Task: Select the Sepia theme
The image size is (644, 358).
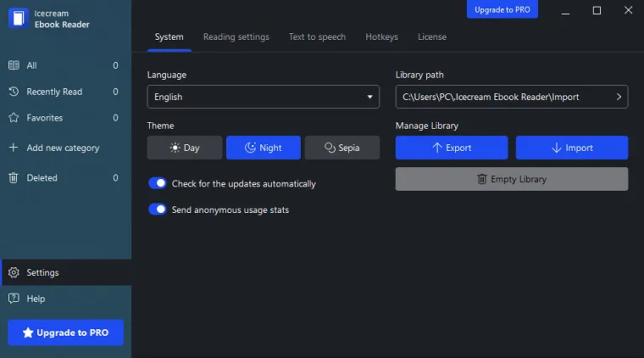Action: tap(342, 148)
